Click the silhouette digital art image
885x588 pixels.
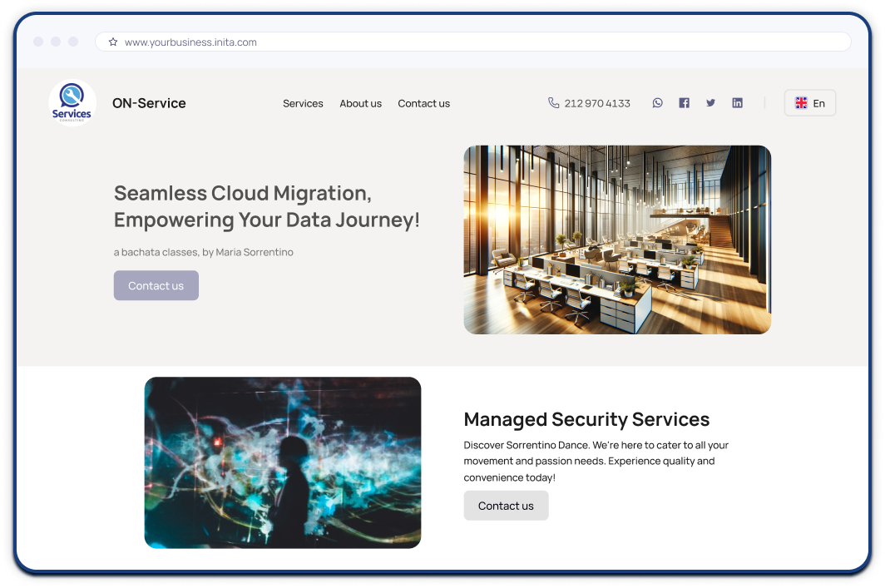click(283, 462)
